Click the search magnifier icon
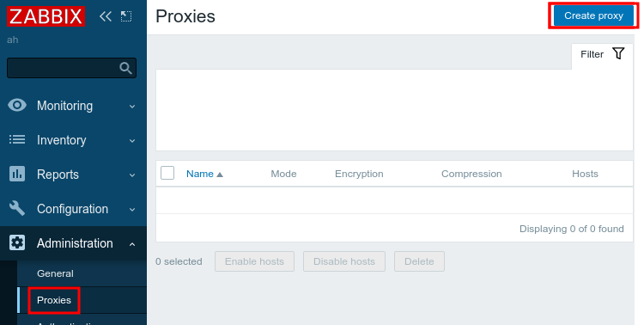644x325 pixels. click(125, 68)
